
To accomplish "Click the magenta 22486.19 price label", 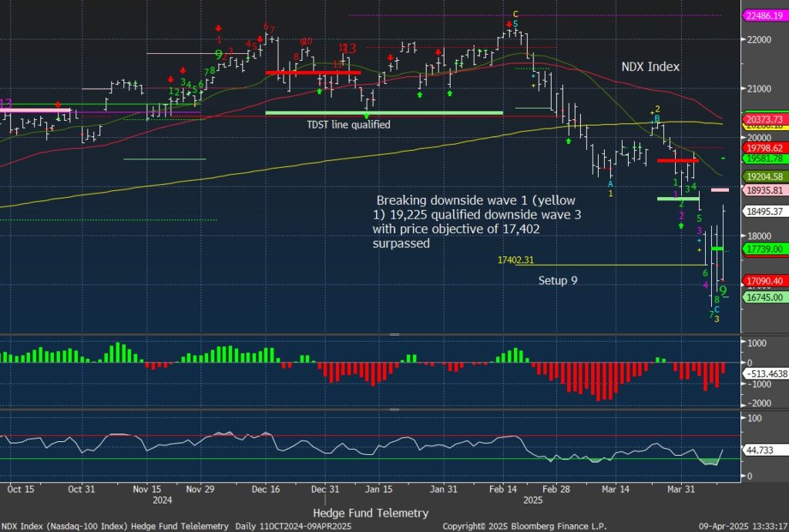I will [x=765, y=15].
